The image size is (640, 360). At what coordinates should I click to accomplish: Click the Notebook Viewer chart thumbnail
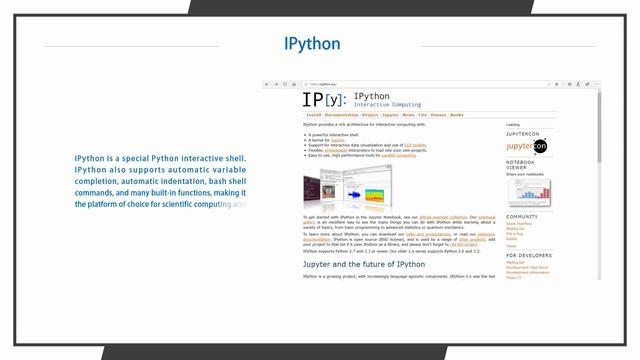point(529,192)
